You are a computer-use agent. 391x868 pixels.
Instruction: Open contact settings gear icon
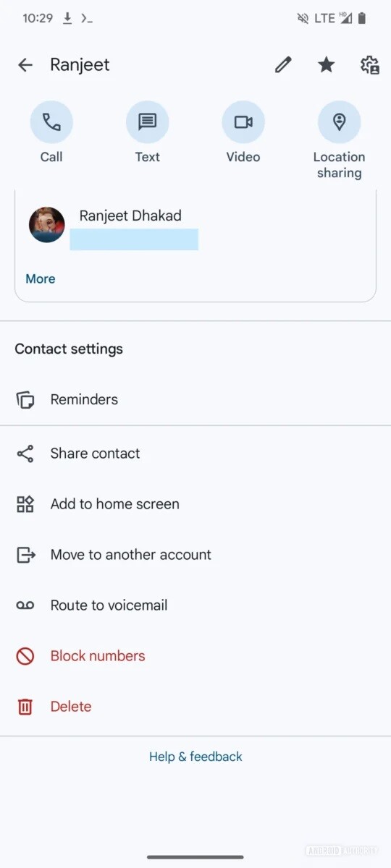(x=370, y=65)
